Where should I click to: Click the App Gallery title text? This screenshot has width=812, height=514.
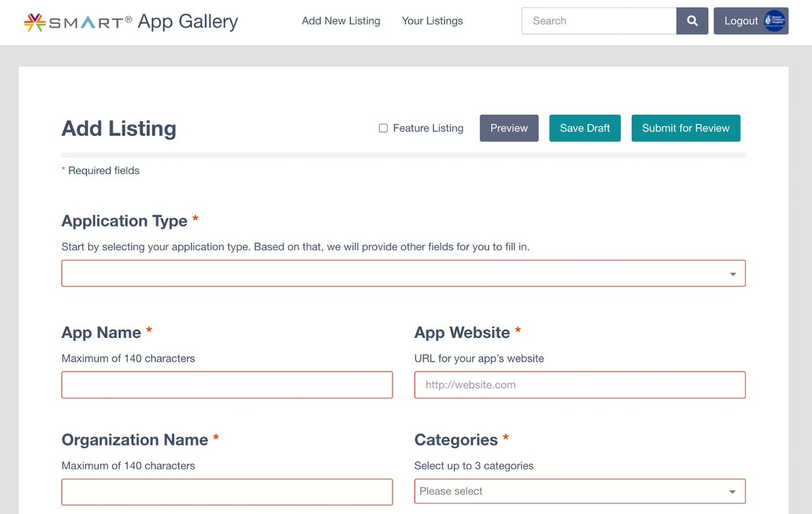(188, 22)
